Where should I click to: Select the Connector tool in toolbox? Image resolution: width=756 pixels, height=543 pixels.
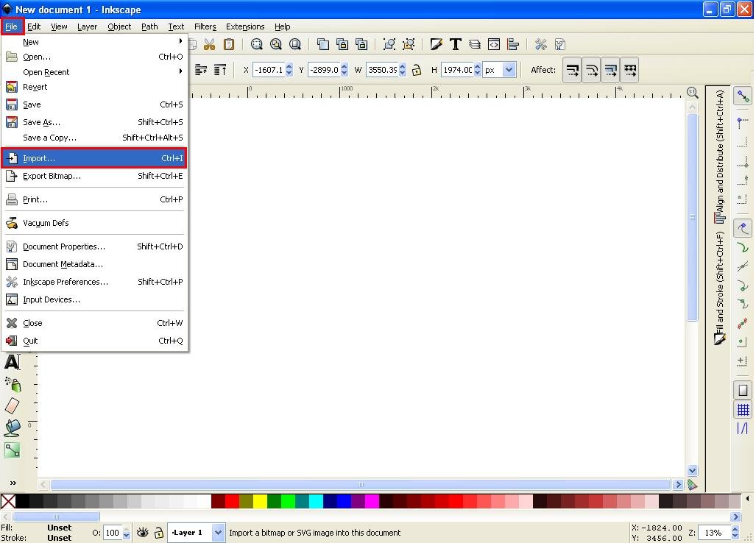click(12, 450)
